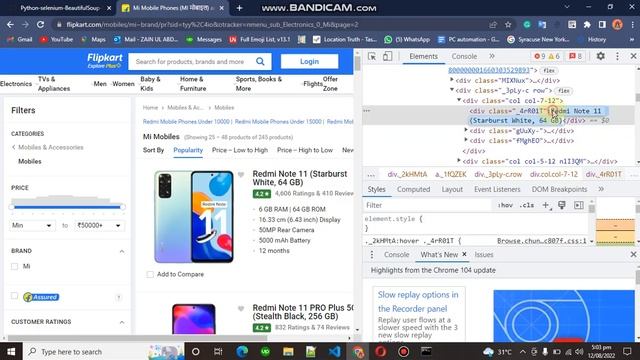Switch to the Computed tab
640x360 pixels.
(413, 189)
